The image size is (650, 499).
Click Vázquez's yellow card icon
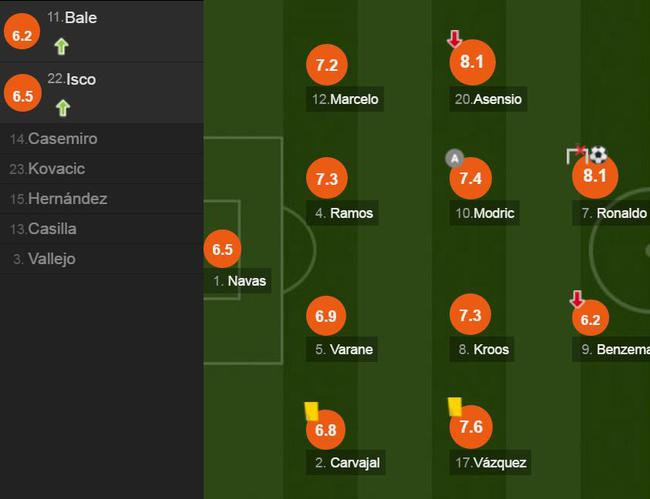454,406
